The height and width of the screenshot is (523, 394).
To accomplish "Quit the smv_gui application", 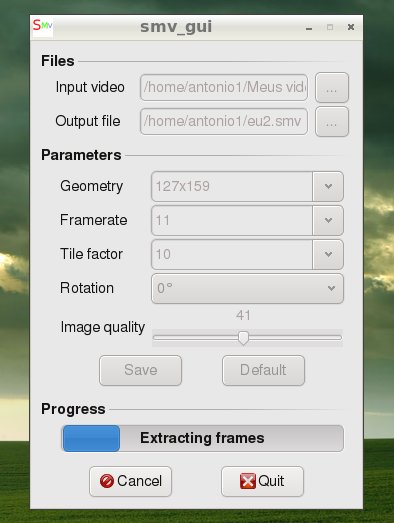I will [262, 481].
